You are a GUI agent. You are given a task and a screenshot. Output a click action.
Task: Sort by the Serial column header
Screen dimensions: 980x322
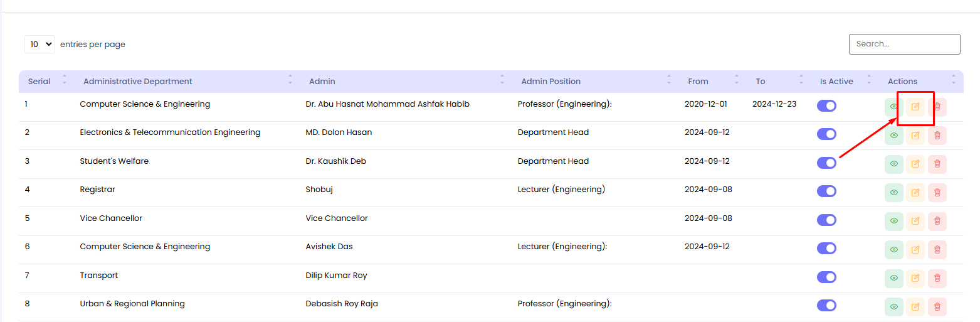pyautogui.click(x=40, y=81)
